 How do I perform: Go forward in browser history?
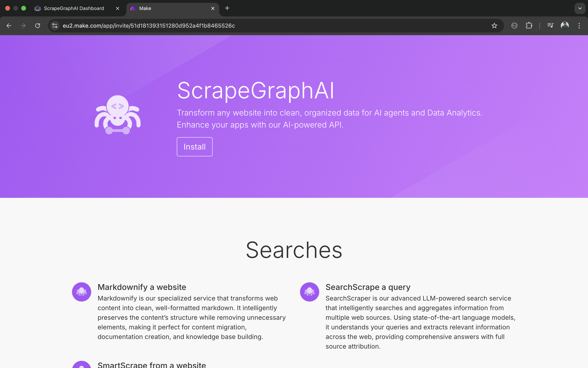click(x=23, y=26)
